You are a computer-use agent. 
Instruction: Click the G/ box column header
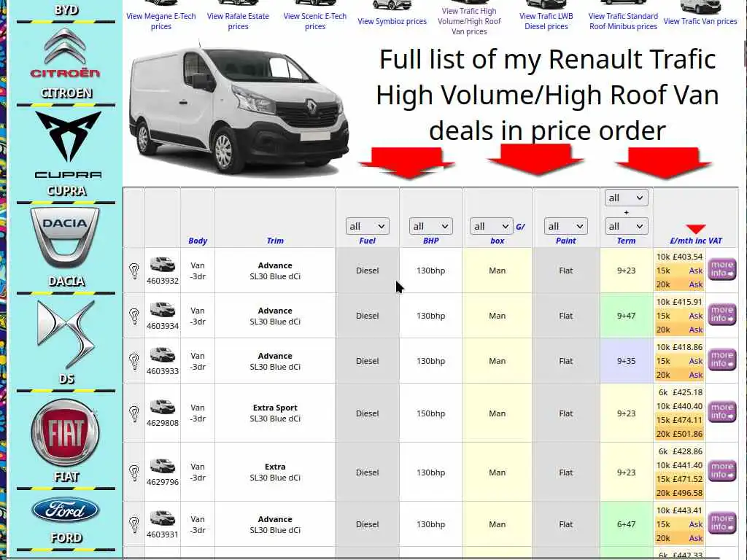tap(498, 241)
